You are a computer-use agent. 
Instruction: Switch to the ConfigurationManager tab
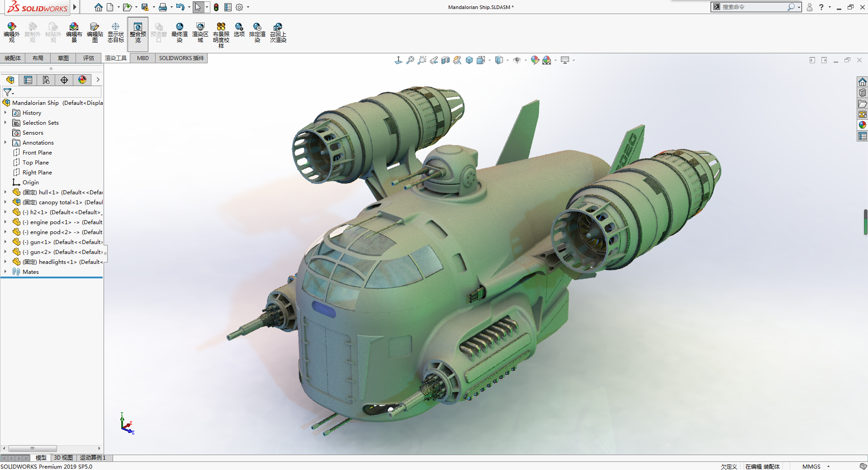click(x=46, y=80)
